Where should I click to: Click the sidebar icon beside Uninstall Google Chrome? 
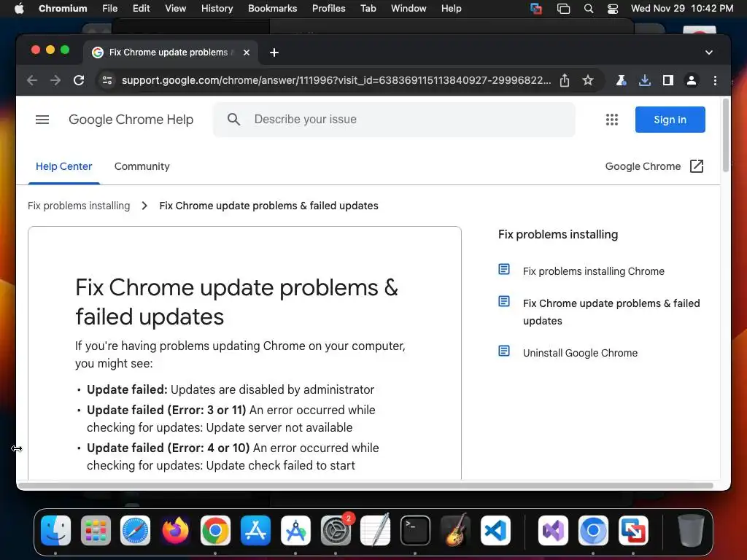(x=504, y=351)
